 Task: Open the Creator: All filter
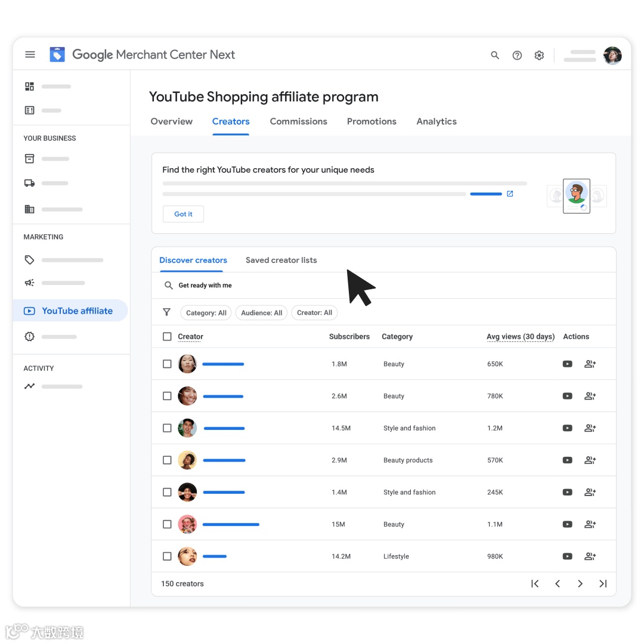pyautogui.click(x=315, y=312)
